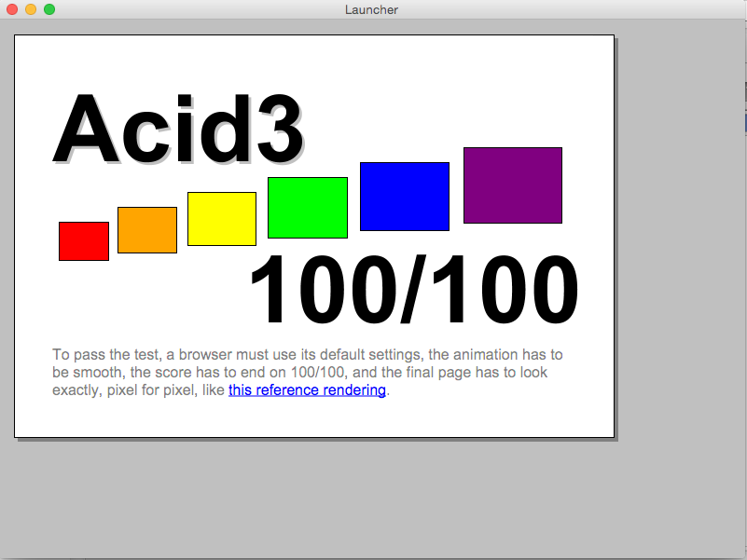
Task: Open the "this reference rendering" link
Action: [307, 390]
